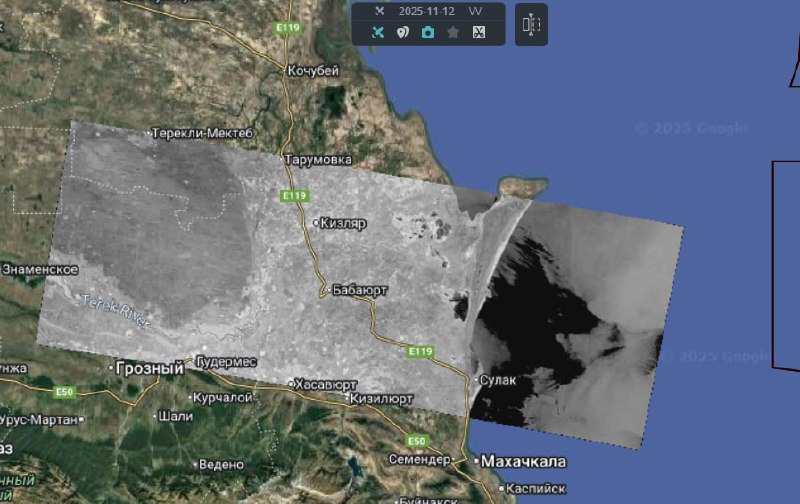Select the scissors clip tool
Viewport: 800px width, 504px height.
coord(478,32)
